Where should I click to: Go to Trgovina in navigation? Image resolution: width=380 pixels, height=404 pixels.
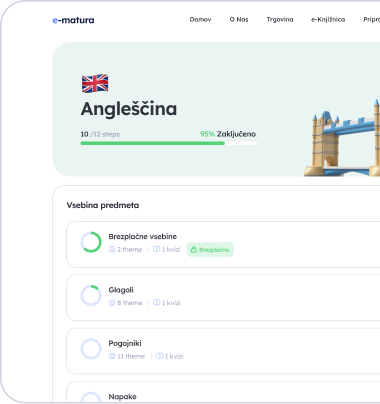280,20
